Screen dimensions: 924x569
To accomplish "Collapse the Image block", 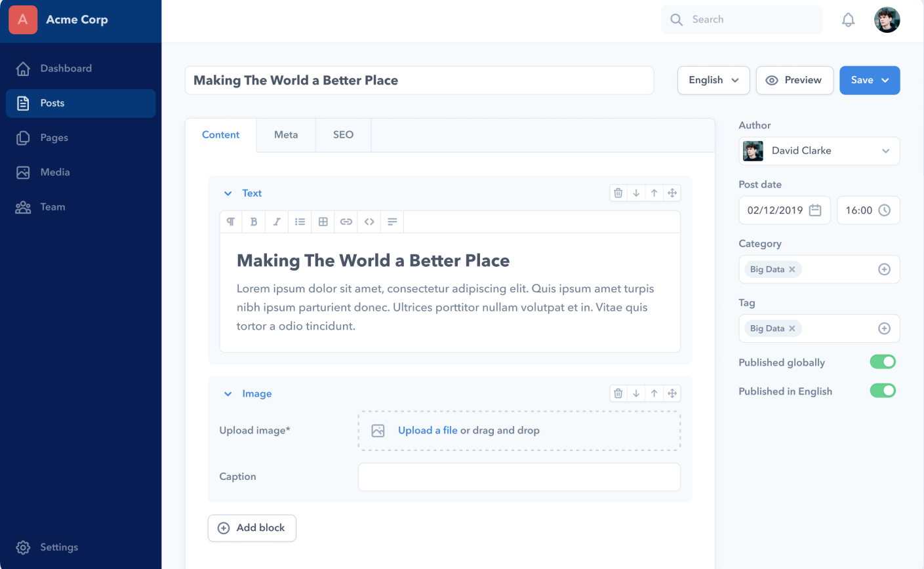I will [x=228, y=394].
